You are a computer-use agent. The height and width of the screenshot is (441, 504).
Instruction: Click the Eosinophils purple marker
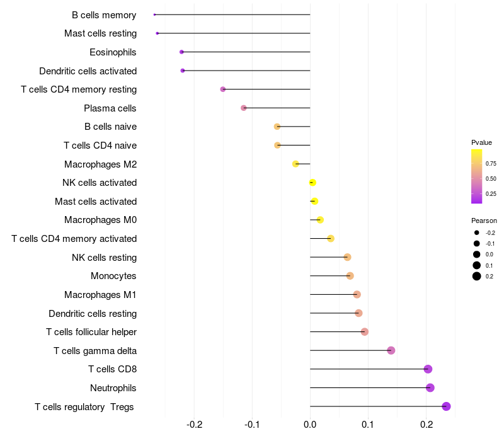[181, 52]
